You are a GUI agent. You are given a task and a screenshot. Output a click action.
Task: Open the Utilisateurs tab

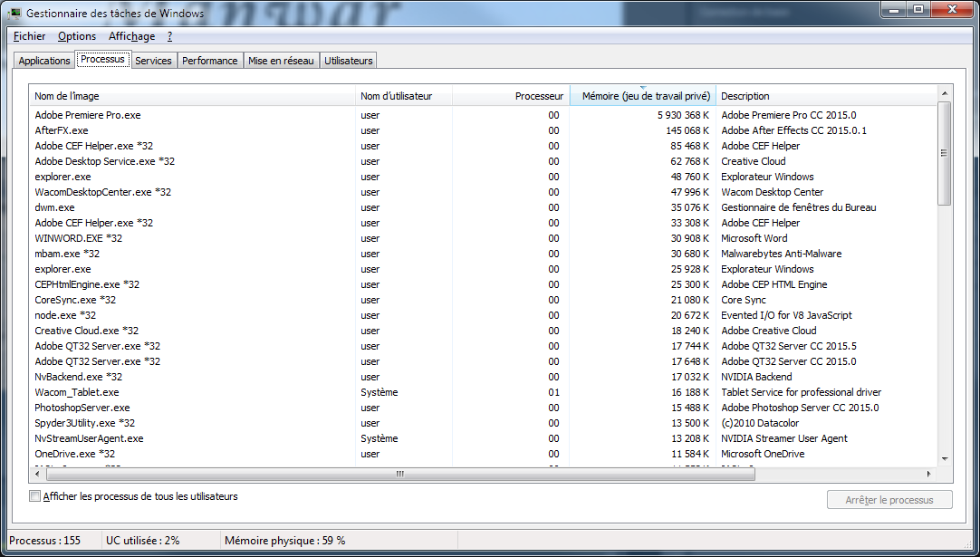(349, 61)
